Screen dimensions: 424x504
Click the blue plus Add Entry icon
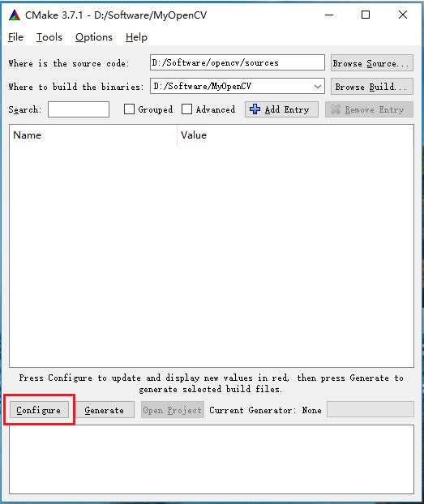[255, 109]
